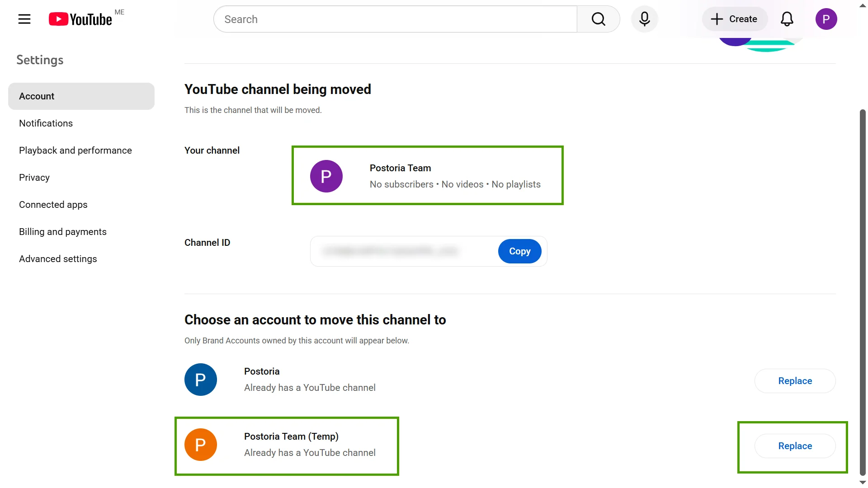Open Connected apps settings
This screenshot has height=488, width=868.
(53, 204)
